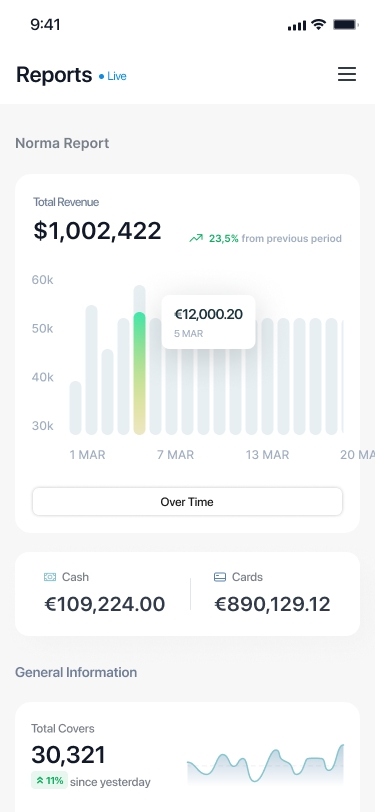Tap the Norma Report heading
Screen dimensions: 375x812
tap(62, 143)
